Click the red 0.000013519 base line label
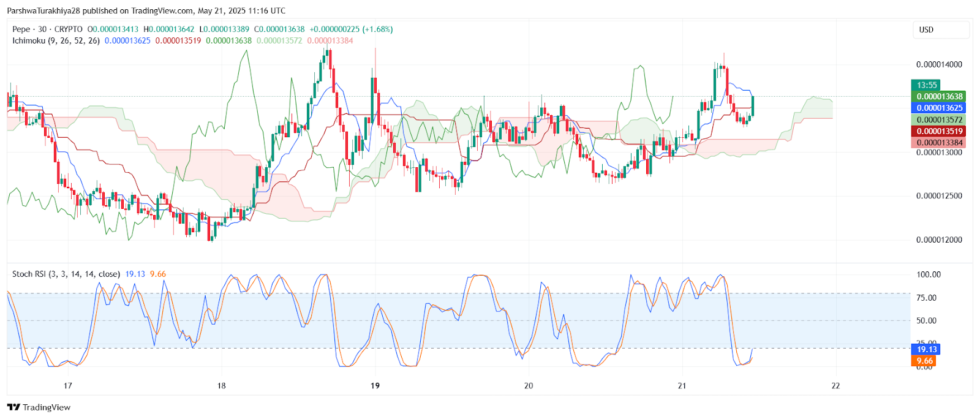This screenshot has height=419, width=980. point(939,131)
